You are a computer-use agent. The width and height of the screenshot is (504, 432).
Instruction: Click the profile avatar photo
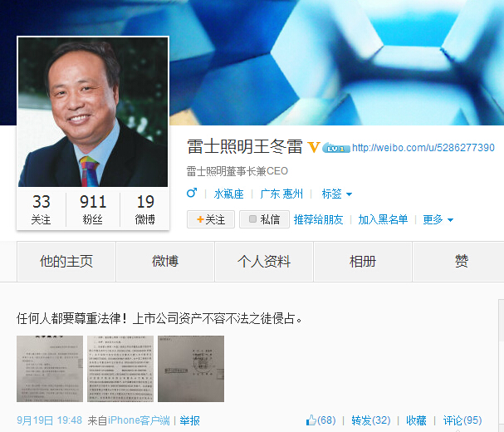click(93, 112)
